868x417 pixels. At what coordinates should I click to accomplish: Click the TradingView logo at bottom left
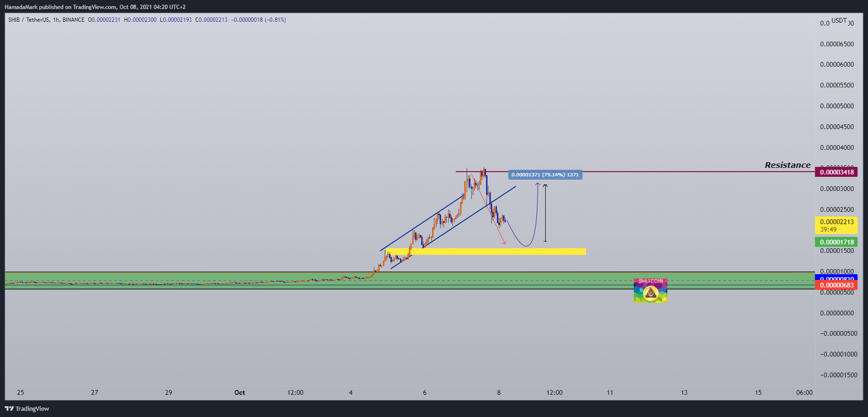[x=27, y=408]
